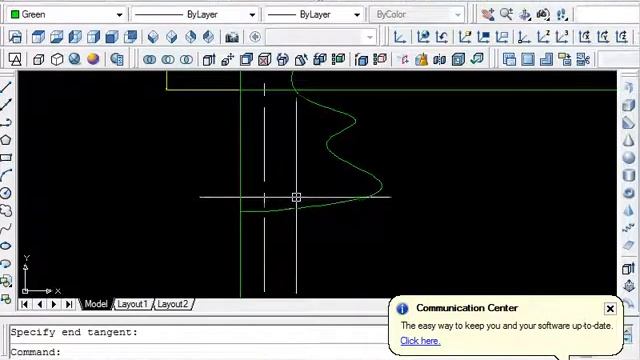The height and width of the screenshot is (360, 640).
Task: Switch to NW Isometric view
Action: [208, 37]
